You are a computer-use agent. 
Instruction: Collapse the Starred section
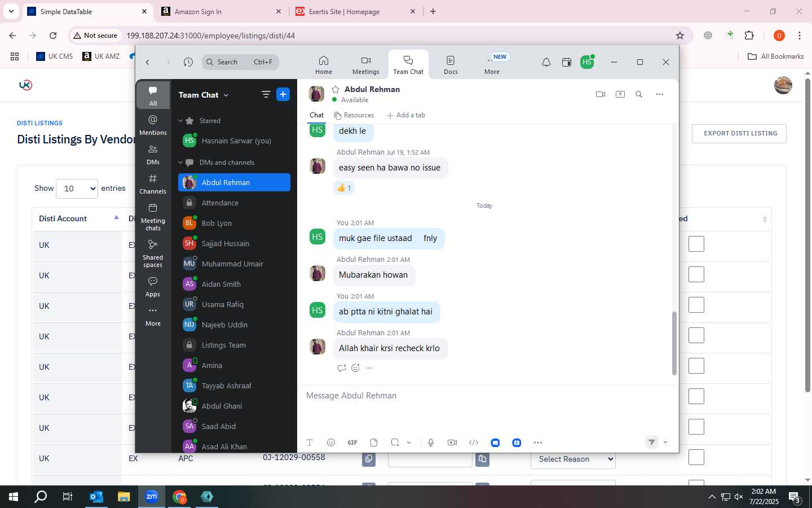pos(180,121)
